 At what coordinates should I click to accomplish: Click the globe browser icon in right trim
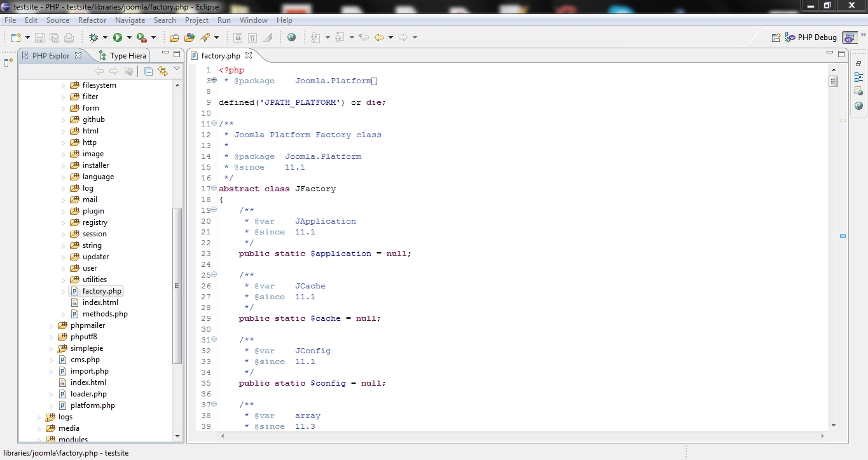858,105
